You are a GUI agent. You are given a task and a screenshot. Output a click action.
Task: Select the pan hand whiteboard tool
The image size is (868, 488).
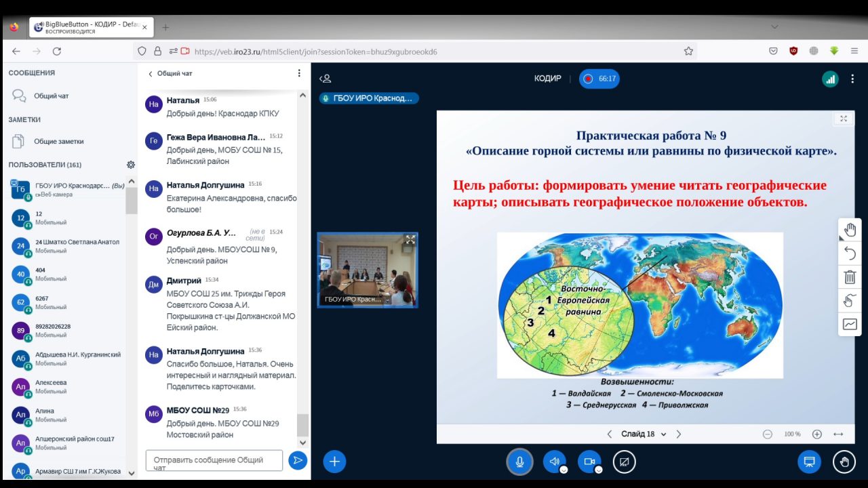point(850,230)
